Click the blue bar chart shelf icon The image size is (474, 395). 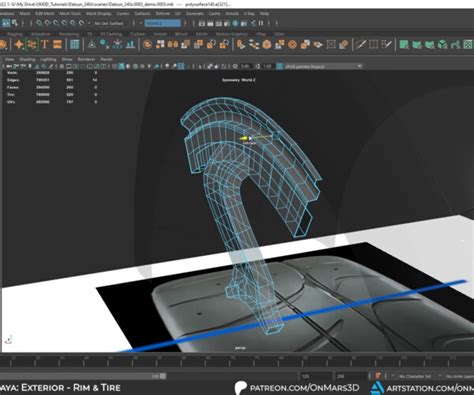coord(130,44)
